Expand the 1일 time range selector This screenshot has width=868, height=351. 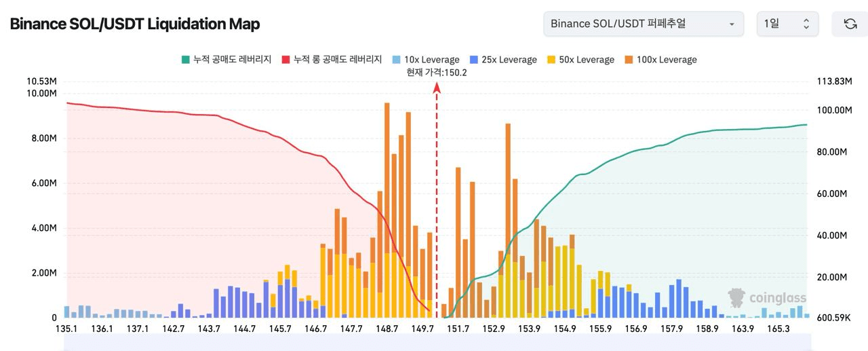click(x=787, y=24)
